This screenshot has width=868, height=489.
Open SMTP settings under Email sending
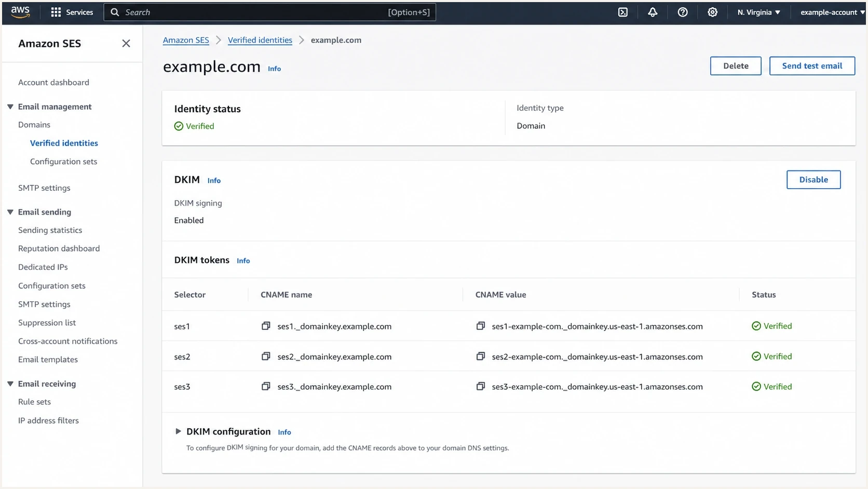(44, 304)
